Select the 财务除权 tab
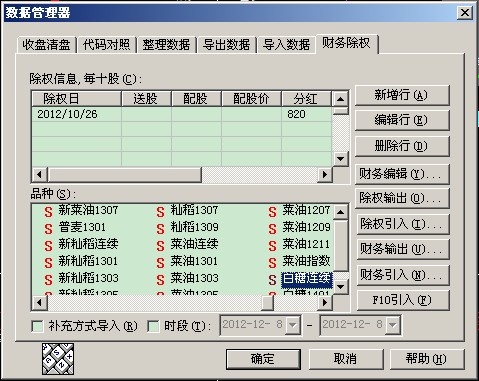This screenshot has width=479, height=381. pos(346,43)
